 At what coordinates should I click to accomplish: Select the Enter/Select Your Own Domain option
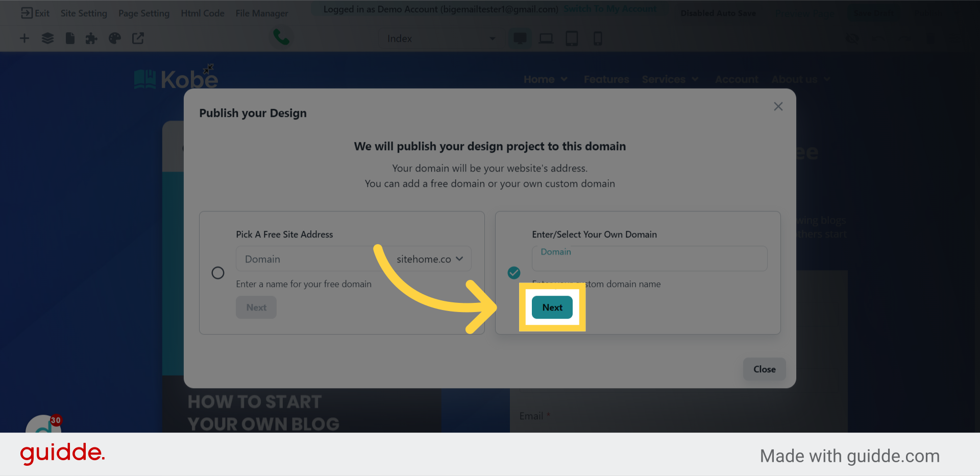514,273
